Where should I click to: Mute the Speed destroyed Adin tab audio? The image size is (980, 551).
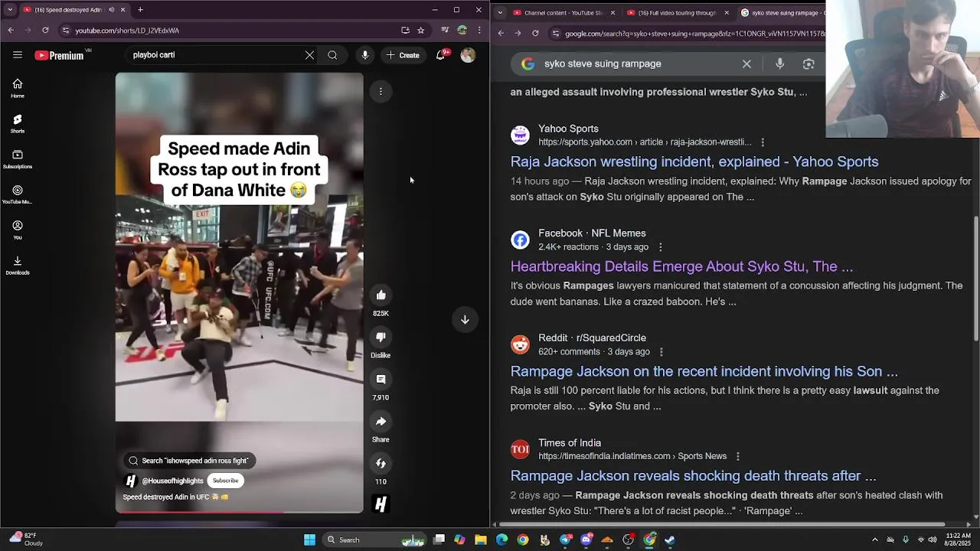point(111,10)
